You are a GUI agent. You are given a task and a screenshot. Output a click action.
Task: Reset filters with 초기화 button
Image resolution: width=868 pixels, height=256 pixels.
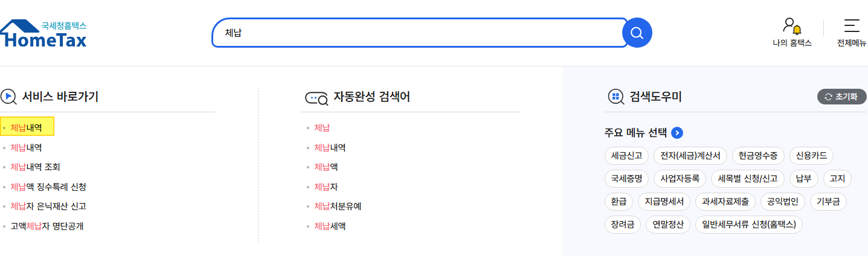click(x=841, y=97)
